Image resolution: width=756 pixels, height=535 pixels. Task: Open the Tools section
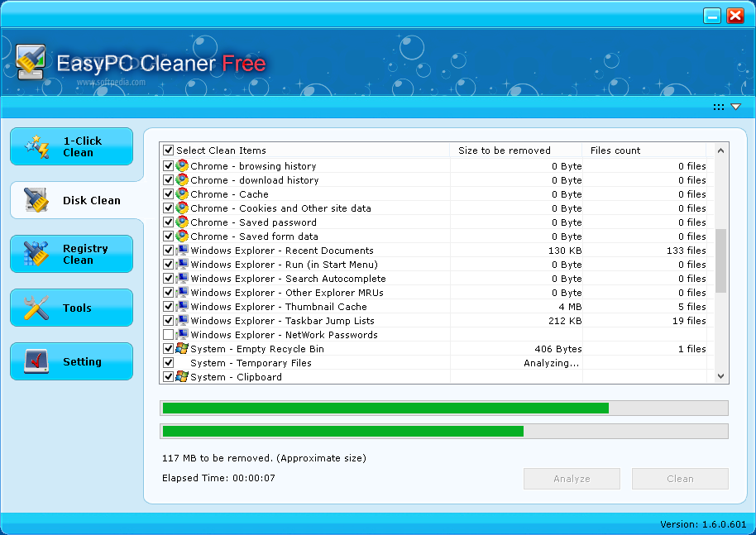(71, 308)
